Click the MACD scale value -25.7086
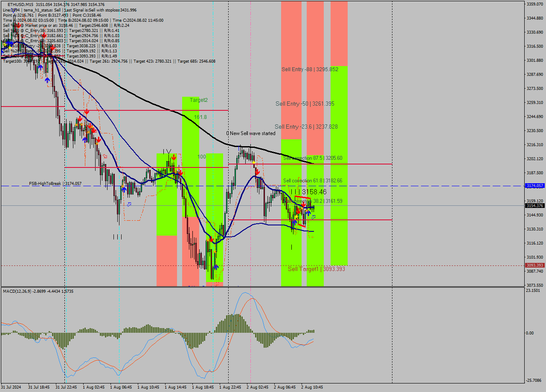Viewport: 546px width, 392px height. [534, 380]
